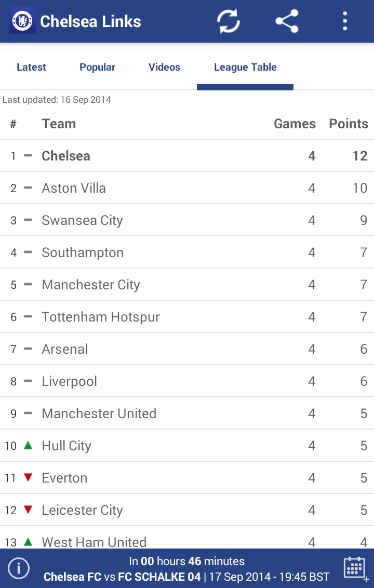
Task: Tap red down arrow beside Everton
Action: tap(28, 477)
